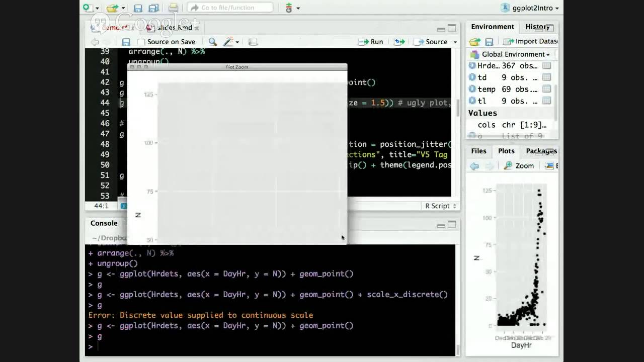The height and width of the screenshot is (362, 644).
Task: Click the save workspace icon in Environment
Action: 489,42
